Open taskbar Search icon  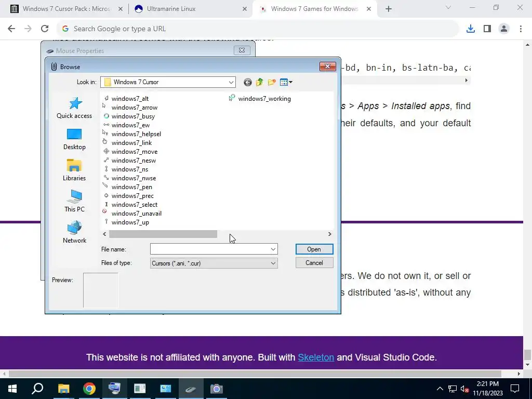[x=37, y=389]
